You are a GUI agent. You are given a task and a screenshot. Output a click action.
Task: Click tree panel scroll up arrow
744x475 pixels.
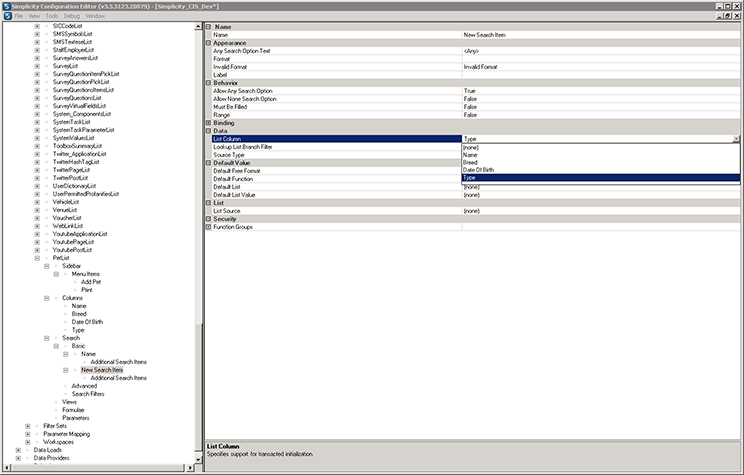[198, 27]
